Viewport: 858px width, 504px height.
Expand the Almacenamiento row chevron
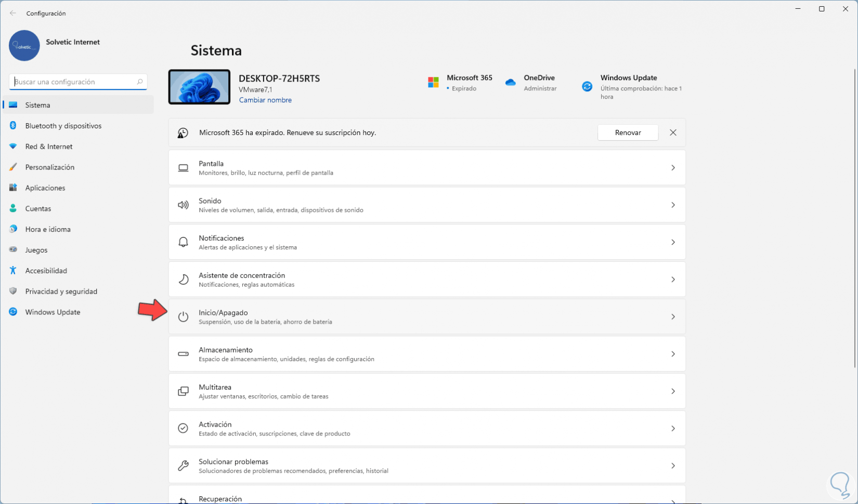tap(673, 354)
